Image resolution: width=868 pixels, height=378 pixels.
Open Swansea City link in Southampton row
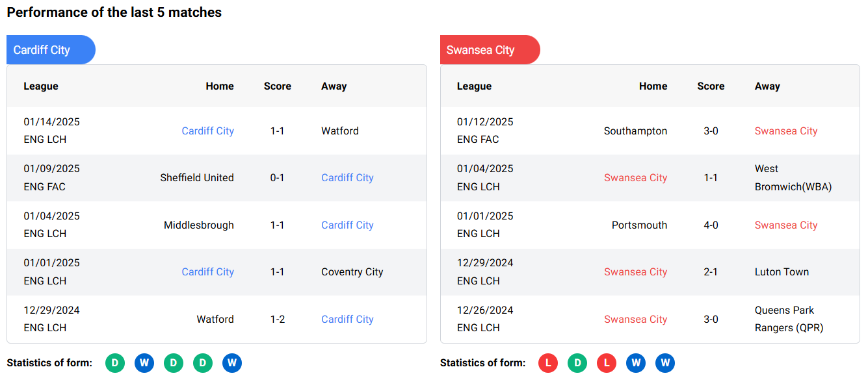coord(785,131)
